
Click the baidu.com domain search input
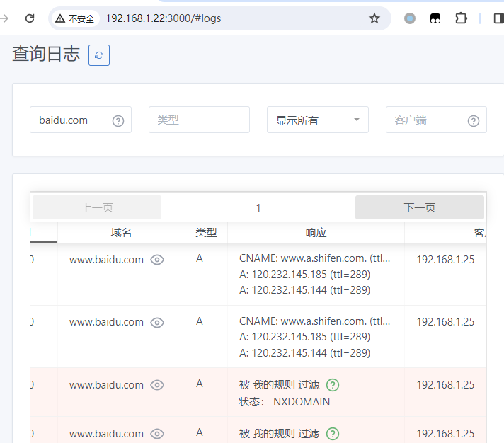click(x=71, y=120)
